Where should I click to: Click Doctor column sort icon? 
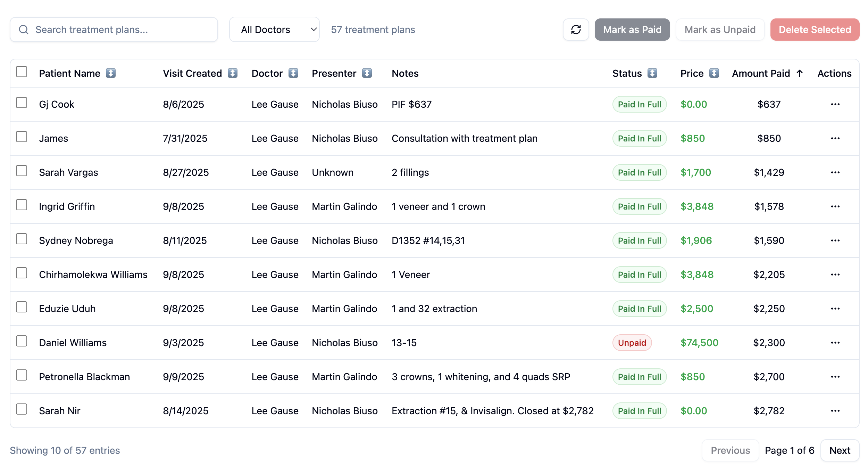coord(293,73)
